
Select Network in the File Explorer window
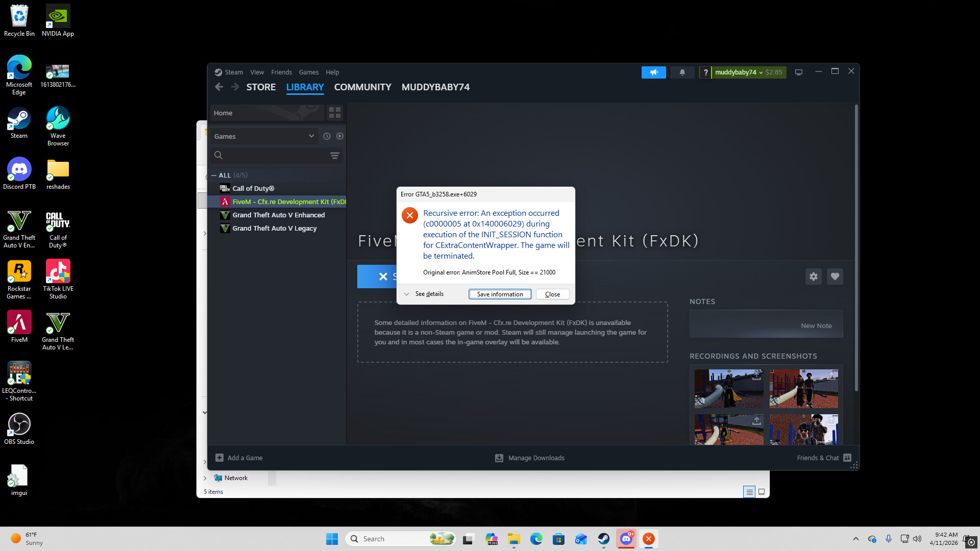click(231, 478)
